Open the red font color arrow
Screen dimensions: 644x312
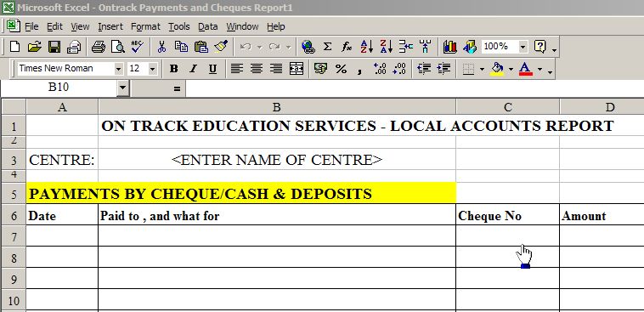pyautogui.click(x=539, y=69)
